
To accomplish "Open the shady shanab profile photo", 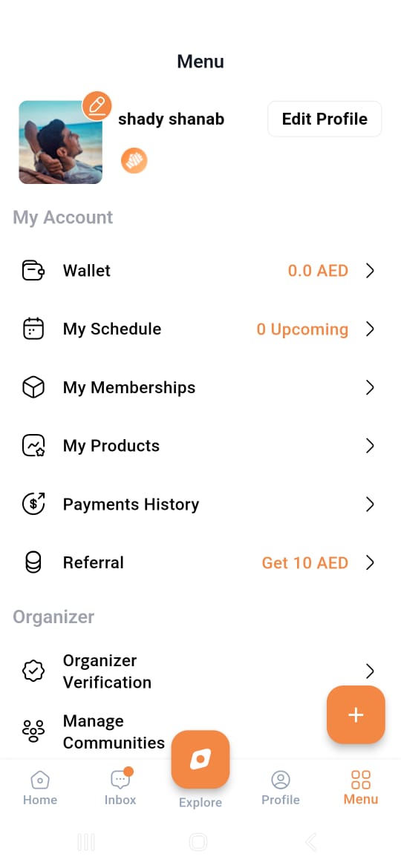I will (x=60, y=142).
